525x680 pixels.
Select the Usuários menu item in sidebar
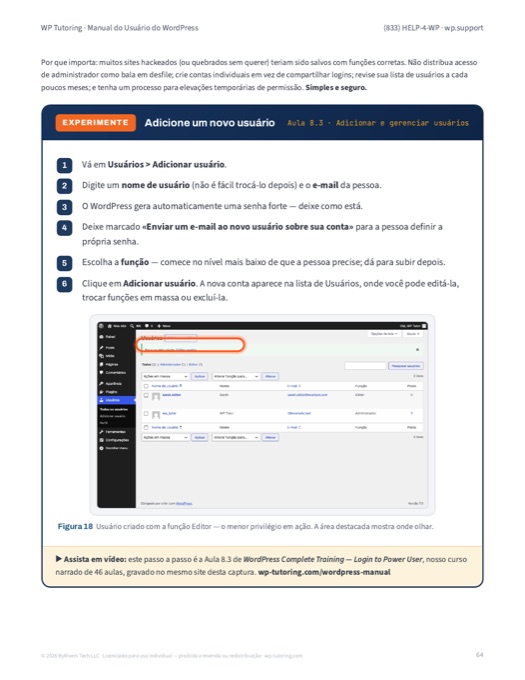click(116, 400)
